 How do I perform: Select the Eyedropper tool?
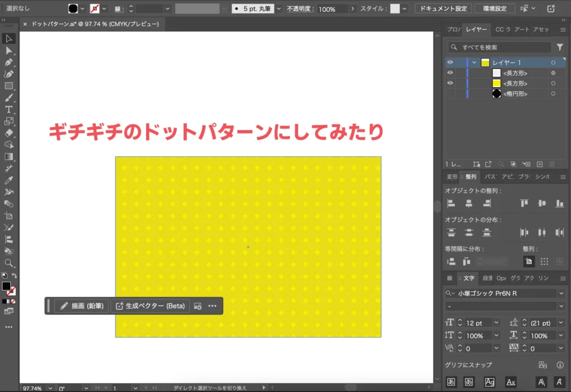tap(8, 181)
